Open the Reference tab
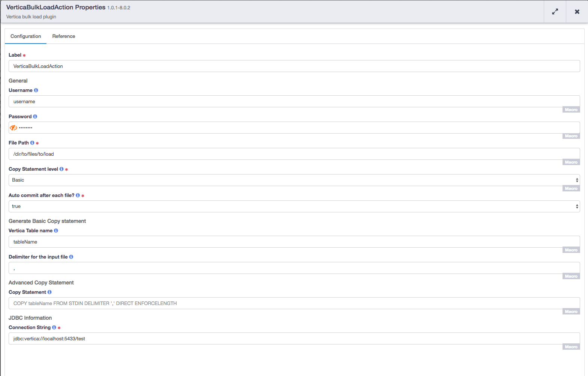This screenshot has height=376, width=588. coord(64,36)
